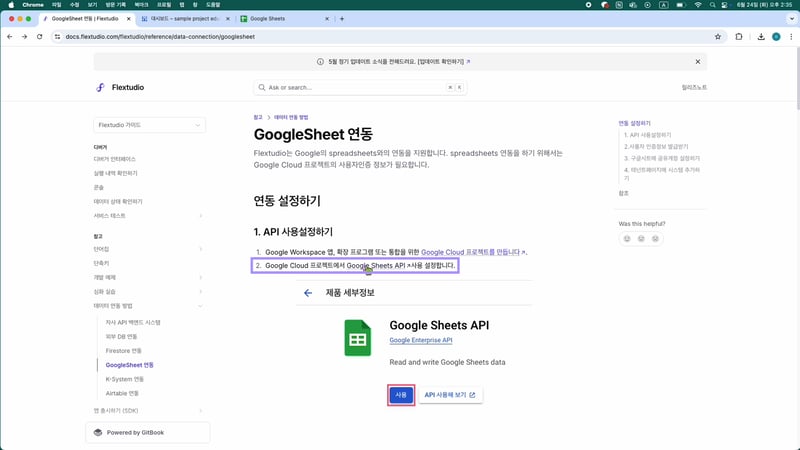Expand the 심화 실습 sidebar section
Viewport: 800px width, 450px height.
pos(201,292)
